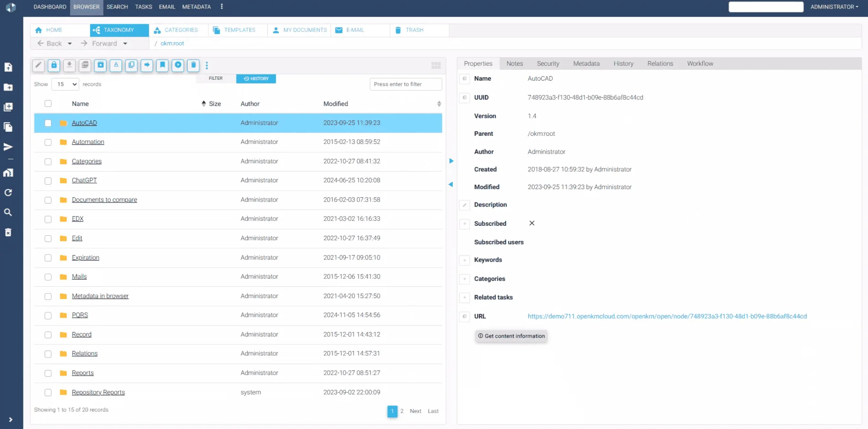Click Get content information button
This screenshot has width=868, height=429.
click(511, 336)
